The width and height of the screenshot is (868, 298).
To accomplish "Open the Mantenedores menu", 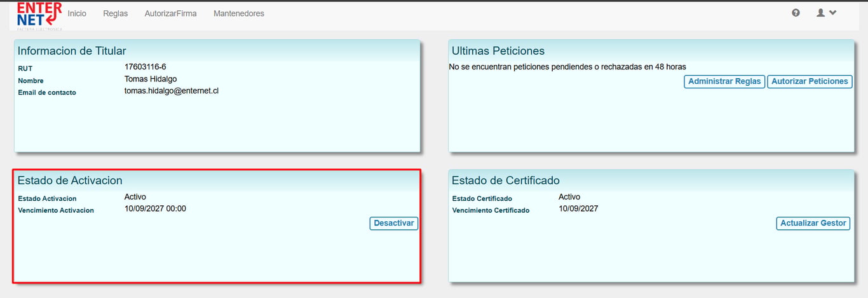I will (239, 13).
